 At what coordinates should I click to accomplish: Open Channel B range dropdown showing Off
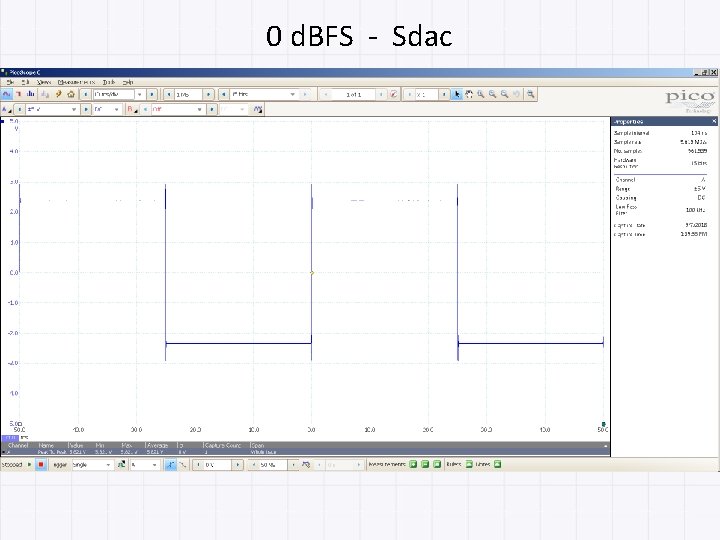tap(178, 109)
